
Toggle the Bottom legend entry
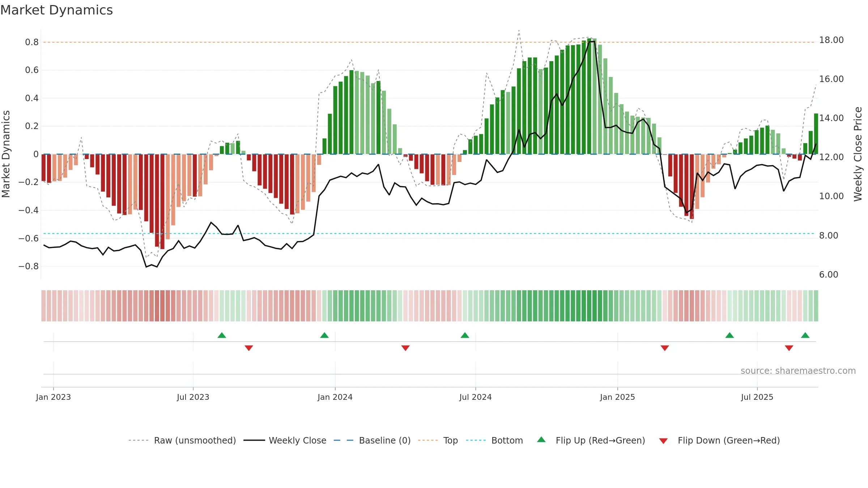click(x=494, y=440)
